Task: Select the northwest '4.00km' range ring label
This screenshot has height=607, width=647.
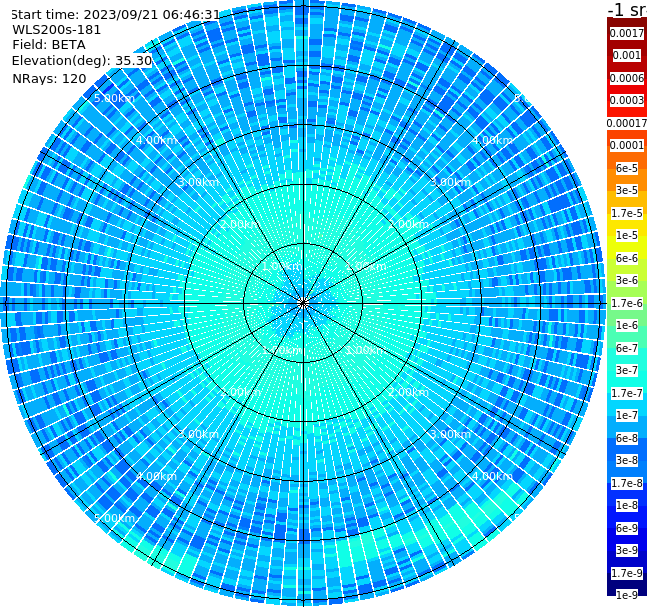Action: click(156, 140)
